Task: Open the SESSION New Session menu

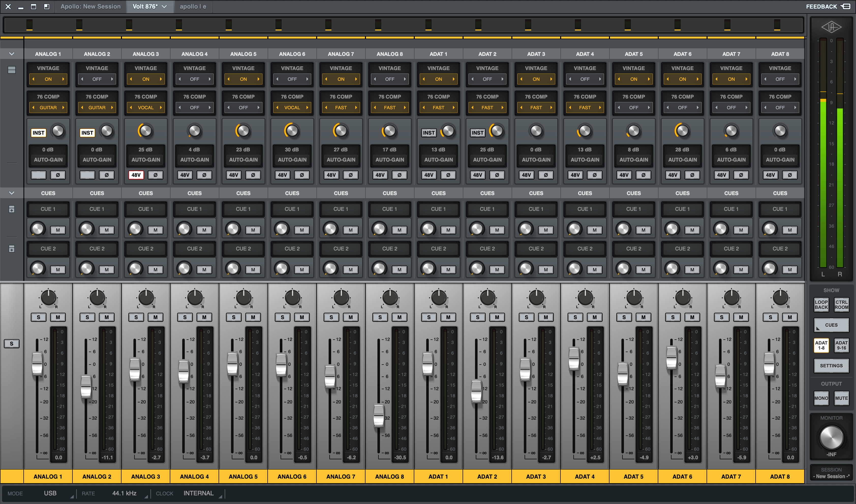Action: (831, 473)
